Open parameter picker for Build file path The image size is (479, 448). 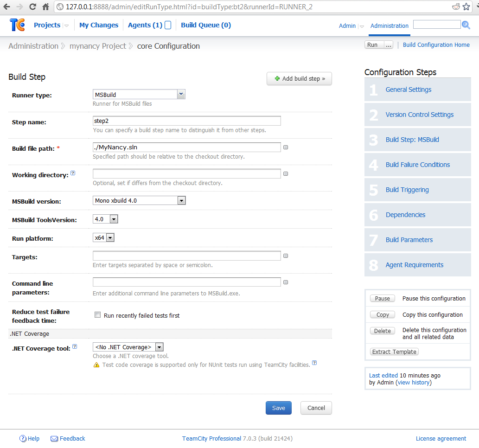(286, 147)
